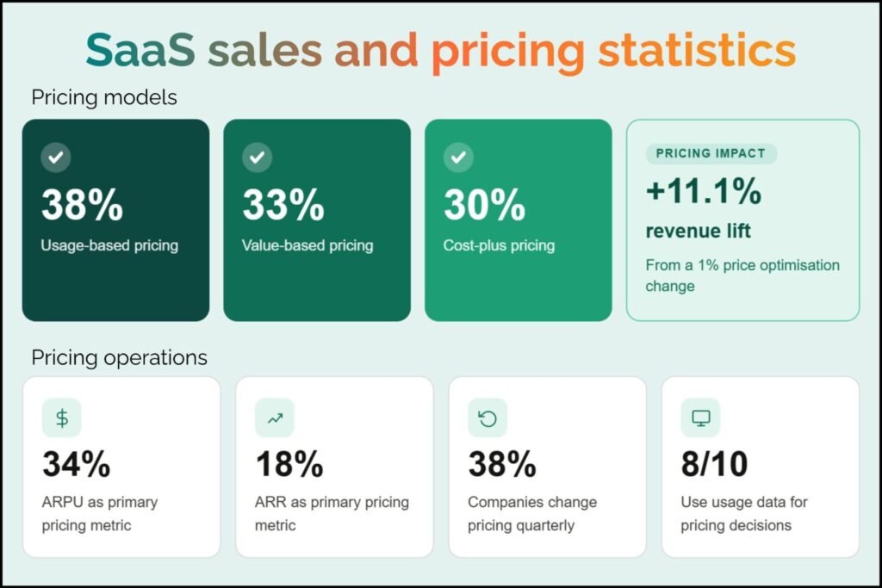Click the 38% quarterly pricing change figure
The height and width of the screenshot is (588, 882).
click(x=502, y=465)
